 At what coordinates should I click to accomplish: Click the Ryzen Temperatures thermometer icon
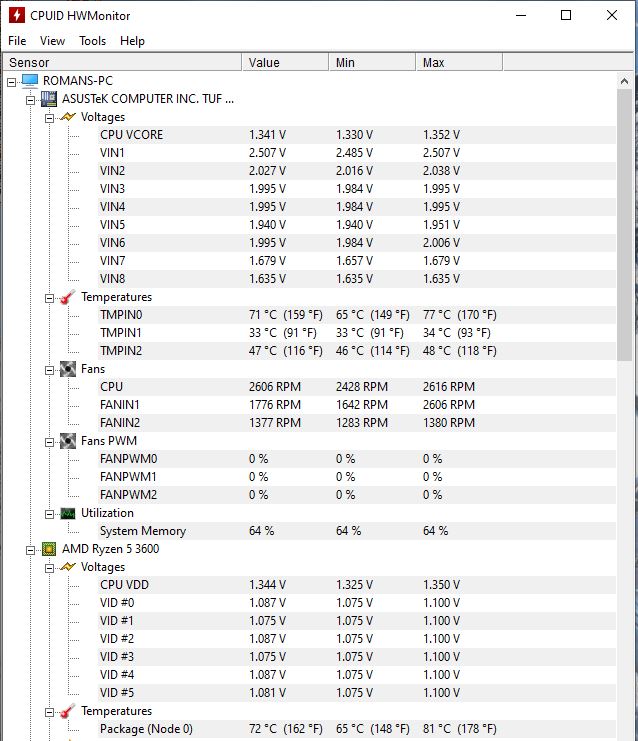point(68,711)
